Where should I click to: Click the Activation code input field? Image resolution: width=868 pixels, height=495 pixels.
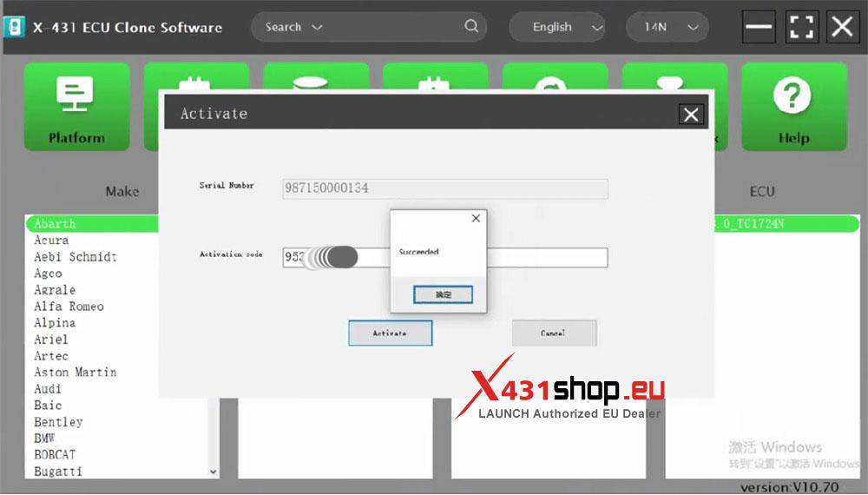click(445, 257)
